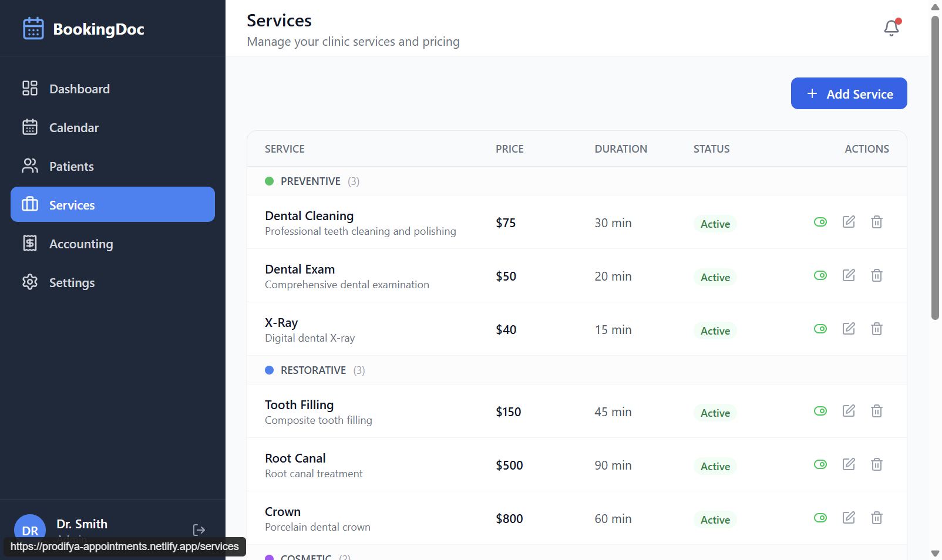Image resolution: width=942 pixels, height=560 pixels.
Task: Click the Dr. Smith profile name
Action: point(82,524)
